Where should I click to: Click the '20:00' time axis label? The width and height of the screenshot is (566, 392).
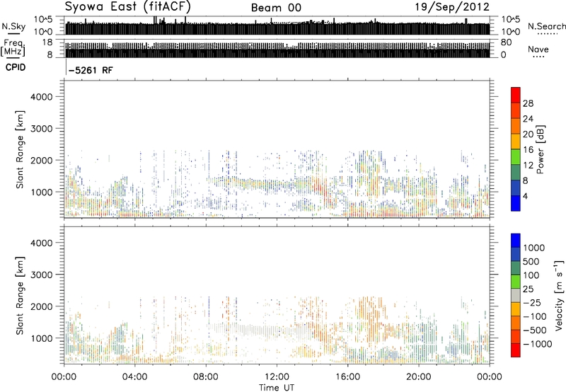point(418,377)
